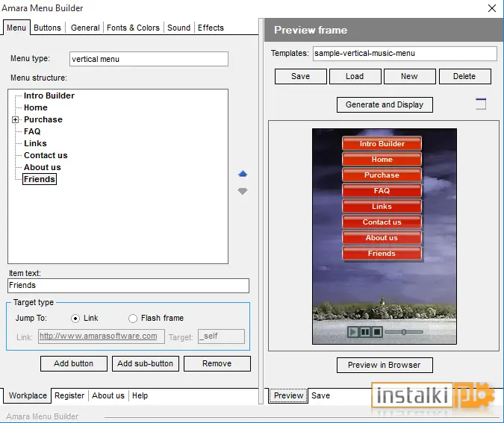Select Intro Builder in menu structure tree

49,95
